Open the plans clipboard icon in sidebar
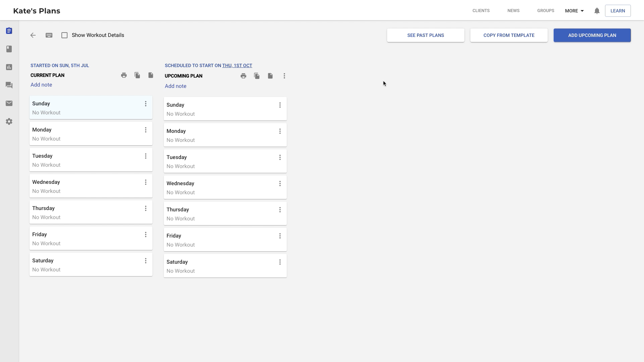The height and width of the screenshot is (362, 644). (x=9, y=31)
